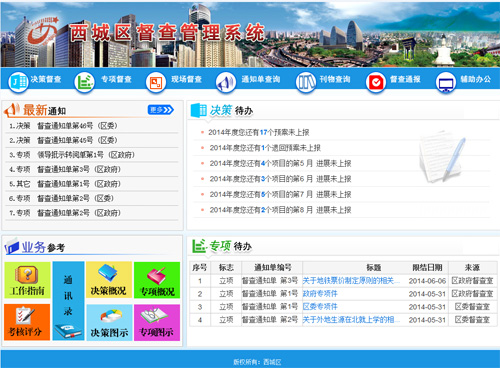
Task: Click date cell 2014-06-06
Action: tap(427, 281)
